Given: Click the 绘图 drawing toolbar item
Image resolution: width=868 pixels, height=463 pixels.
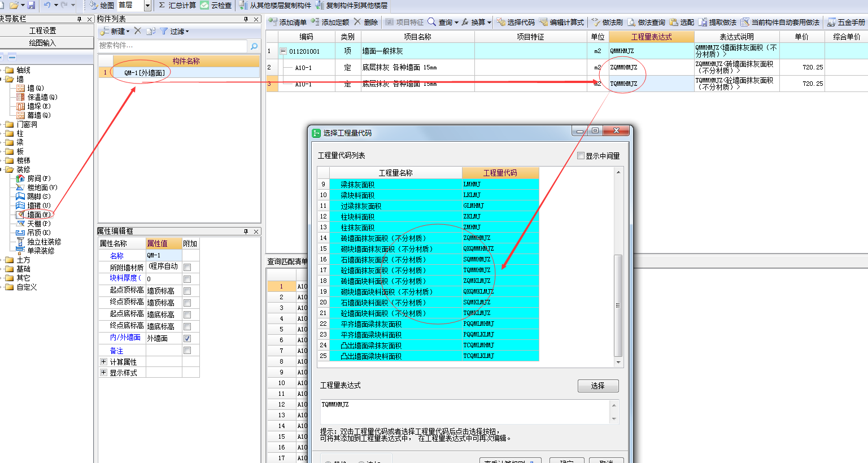Looking at the screenshot, I should click(x=102, y=5).
